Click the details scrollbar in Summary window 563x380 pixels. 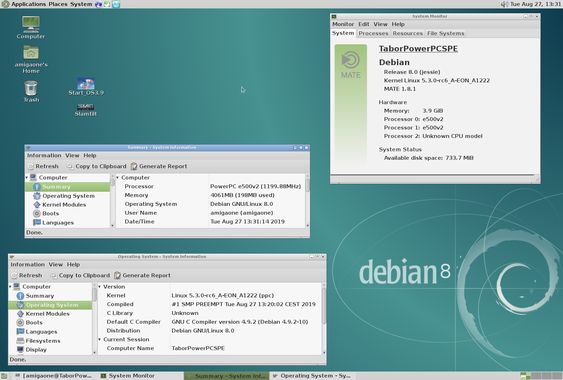(307, 200)
